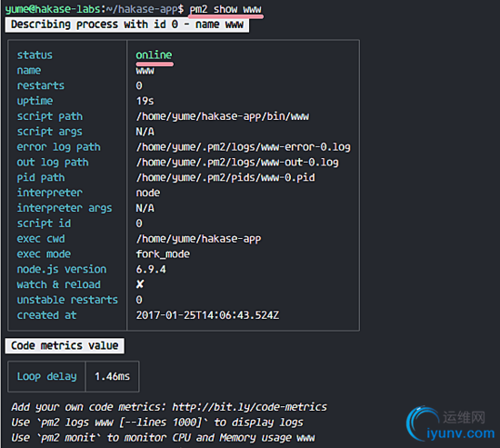Screen dimensions: 500x448
Task: Select the 'Code metrics value' header
Action: (65, 345)
